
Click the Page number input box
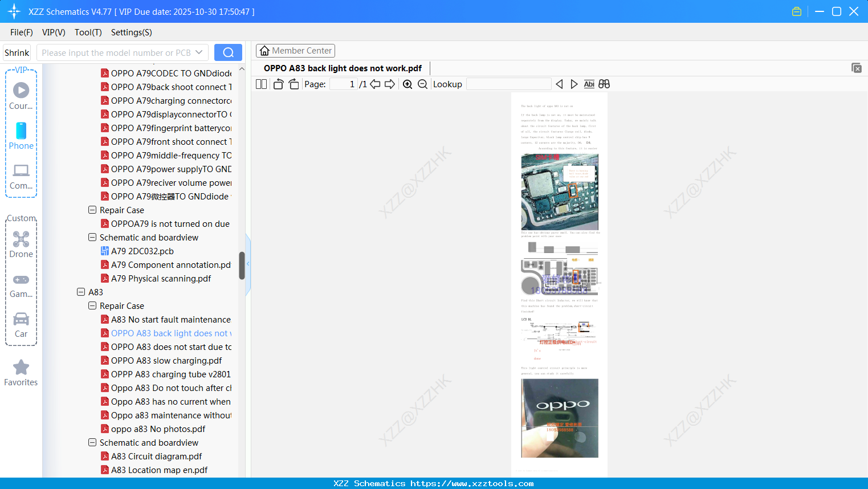coord(344,84)
